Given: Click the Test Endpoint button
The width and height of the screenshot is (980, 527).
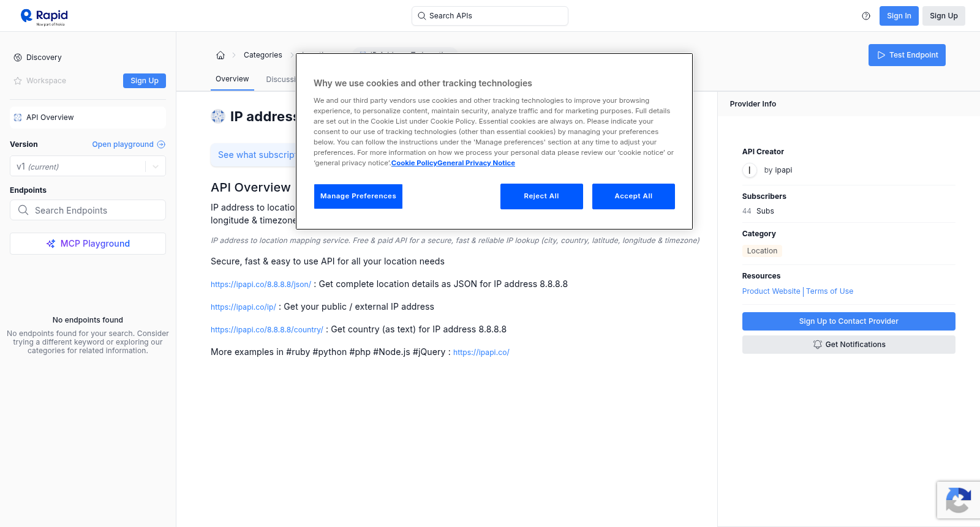Looking at the screenshot, I should click(x=907, y=55).
